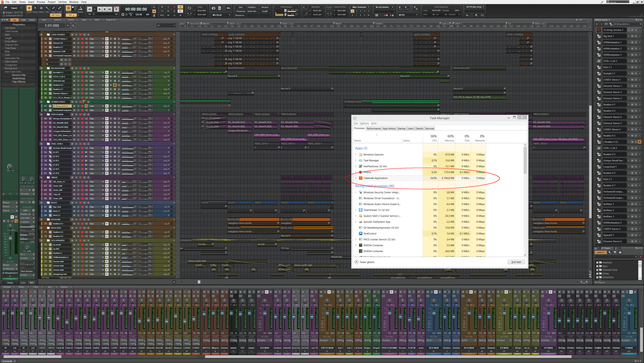This screenshot has width=644, height=363.
Task: Toggle the Snap to Grid button
Action: [x=68, y=8]
